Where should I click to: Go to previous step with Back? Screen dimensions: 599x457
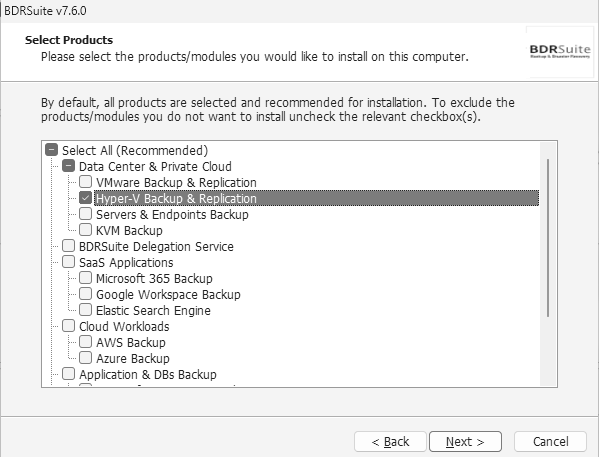(x=390, y=442)
